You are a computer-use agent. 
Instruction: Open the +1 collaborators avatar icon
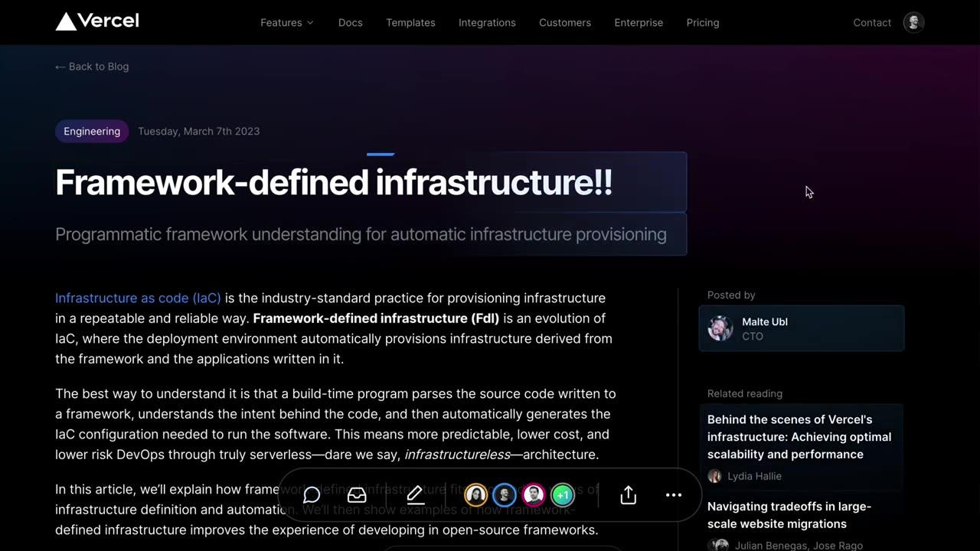point(563,495)
